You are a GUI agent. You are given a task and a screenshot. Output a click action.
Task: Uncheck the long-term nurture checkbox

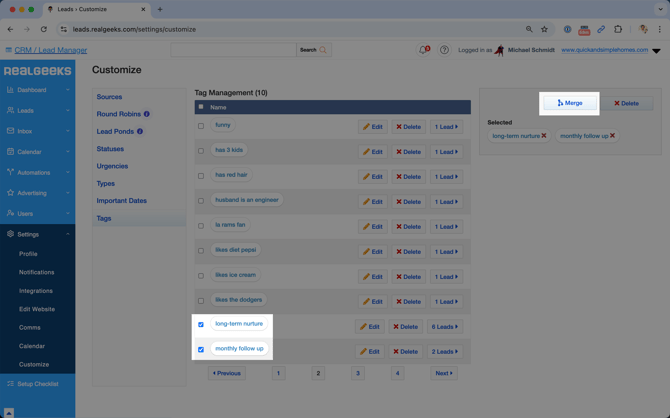pos(201,324)
